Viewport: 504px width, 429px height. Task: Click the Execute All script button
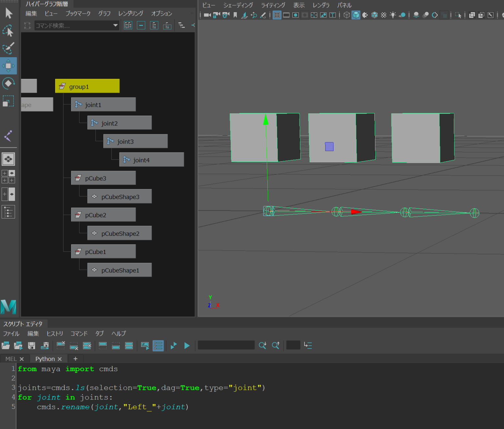pos(174,346)
